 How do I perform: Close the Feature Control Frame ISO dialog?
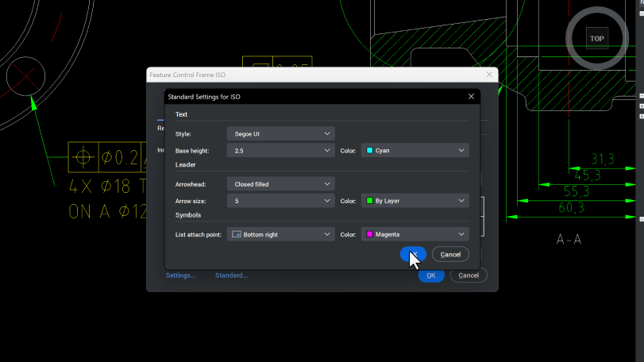(x=489, y=75)
